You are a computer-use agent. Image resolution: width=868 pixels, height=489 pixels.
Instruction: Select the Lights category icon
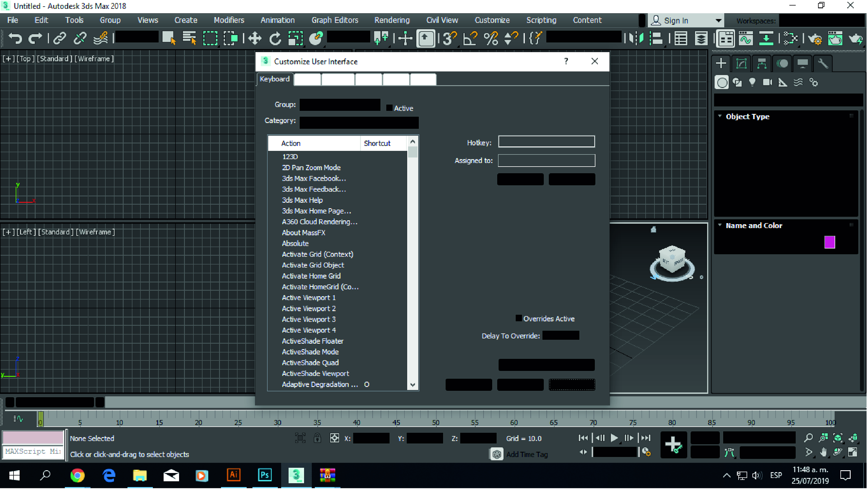click(752, 82)
